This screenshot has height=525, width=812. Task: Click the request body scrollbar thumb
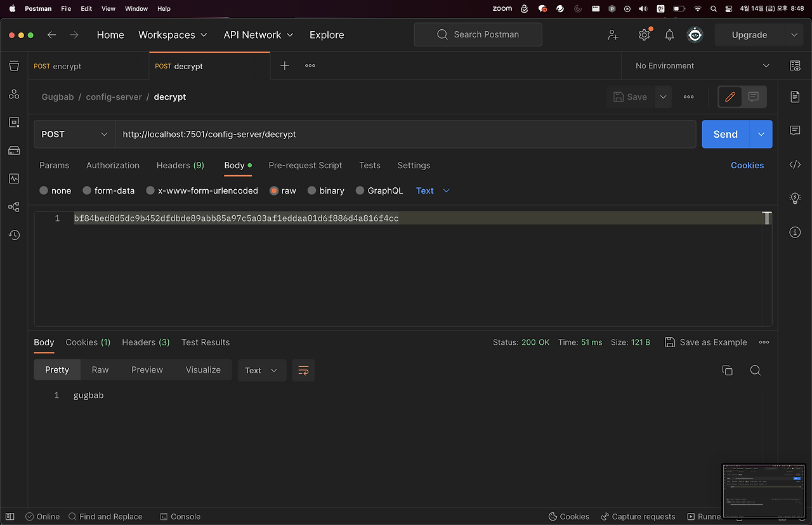767,218
